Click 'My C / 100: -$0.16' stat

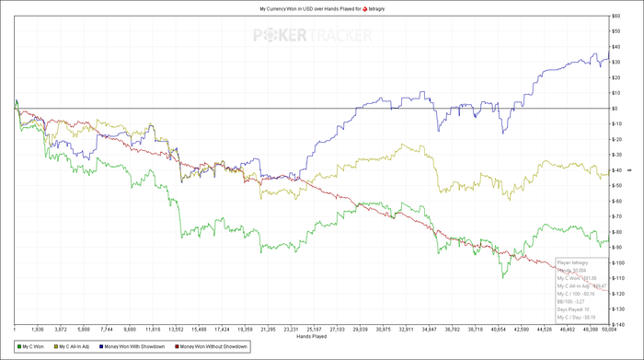tap(576, 294)
